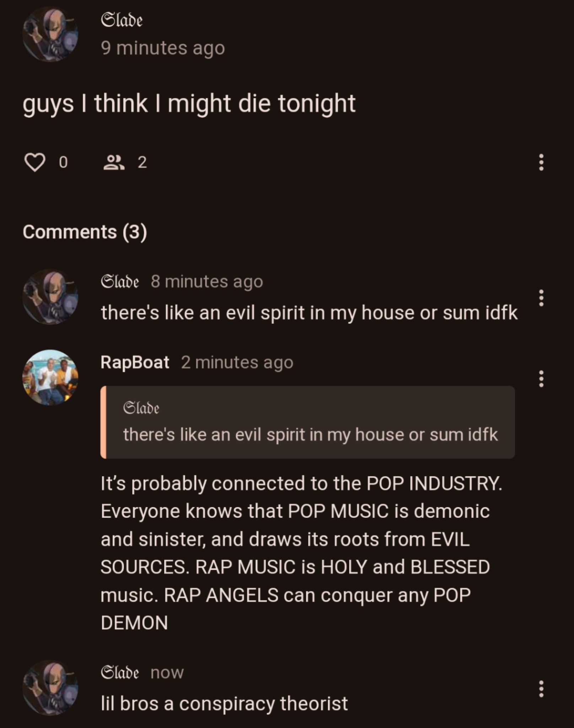Click the Slade name inside the quote
The image size is (574, 728).
[141, 408]
